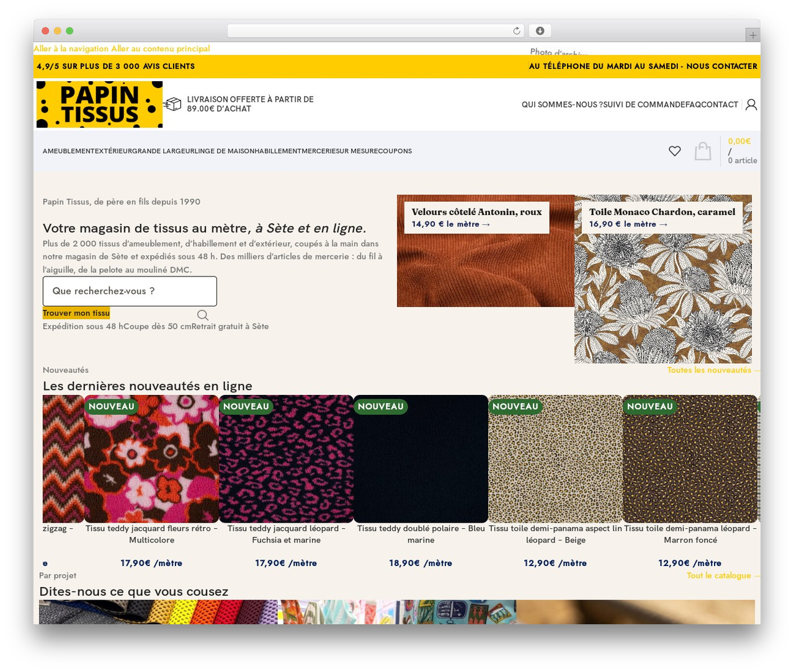Open the léopard Marron foncé fabric image
This screenshot has height=672, width=794.
click(690, 459)
